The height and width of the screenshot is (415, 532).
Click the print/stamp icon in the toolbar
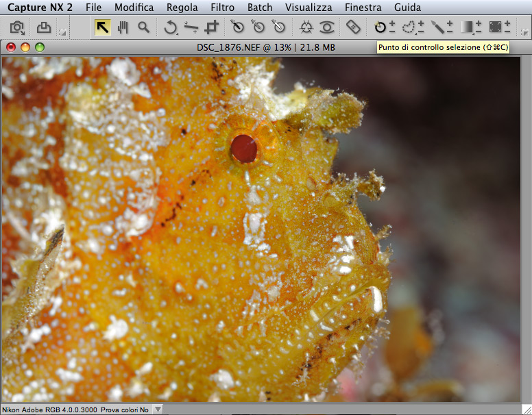(x=43, y=27)
